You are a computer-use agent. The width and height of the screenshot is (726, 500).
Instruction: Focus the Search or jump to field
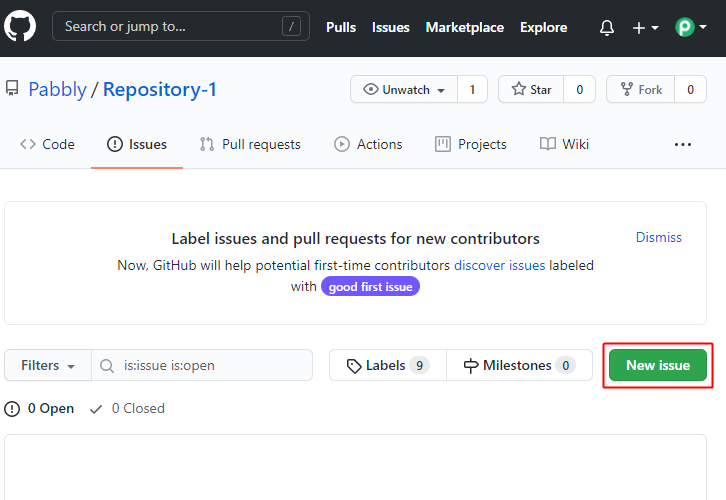(x=181, y=26)
